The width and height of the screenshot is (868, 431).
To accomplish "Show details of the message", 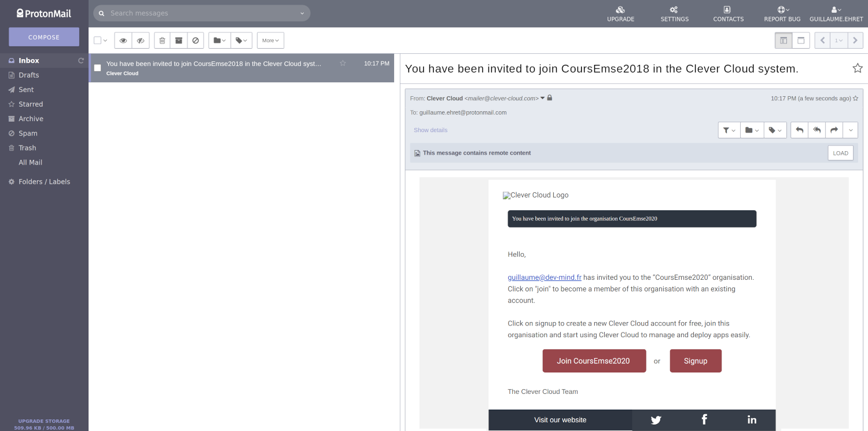I will click(431, 130).
